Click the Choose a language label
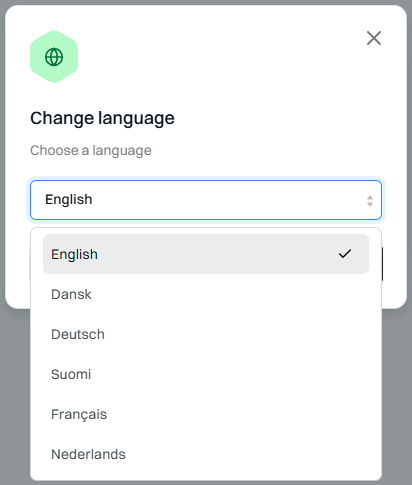The width and height of the screenshot is (412, 485). pos(91,150)
